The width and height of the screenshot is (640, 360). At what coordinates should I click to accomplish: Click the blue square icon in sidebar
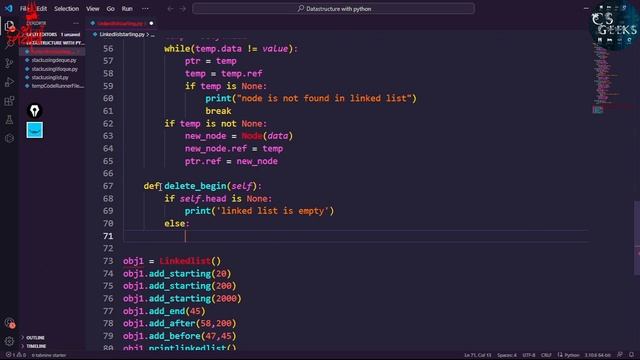[x=35, y=130]
